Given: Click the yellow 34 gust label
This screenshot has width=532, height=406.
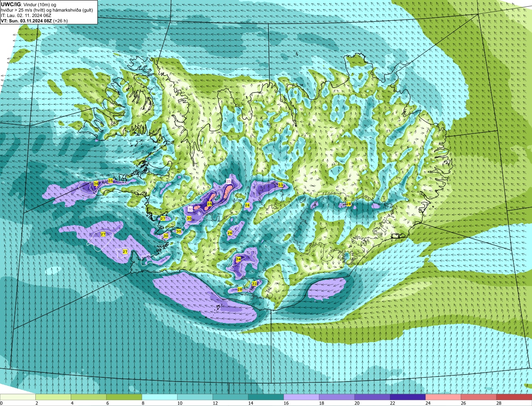Looking at the screenshot, I should (238, 259).
